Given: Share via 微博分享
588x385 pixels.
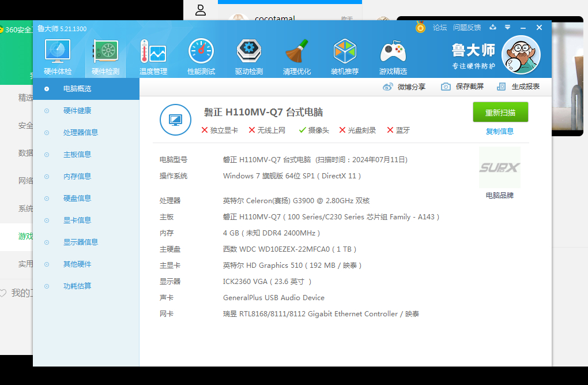Looking at the screenshot, I should [404, 87].
